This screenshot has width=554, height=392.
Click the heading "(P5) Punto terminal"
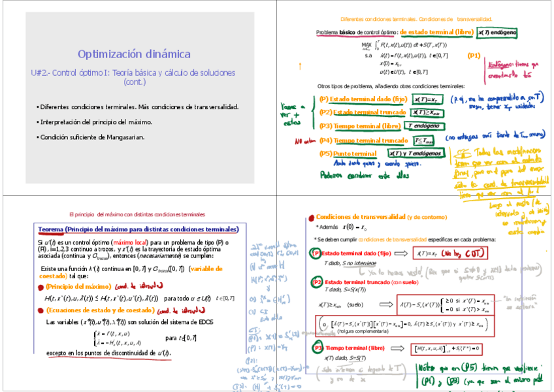(348, 154)
